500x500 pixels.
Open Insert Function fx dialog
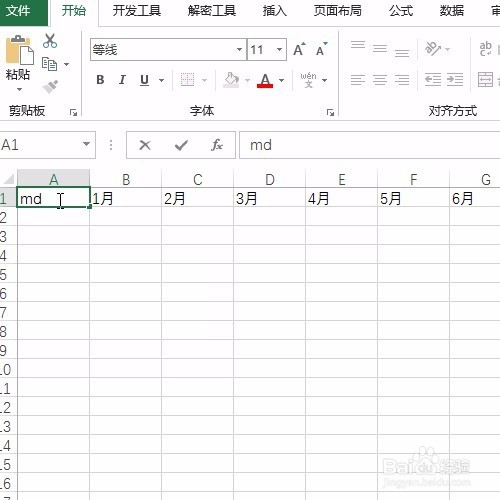click(x=217, y=145)
